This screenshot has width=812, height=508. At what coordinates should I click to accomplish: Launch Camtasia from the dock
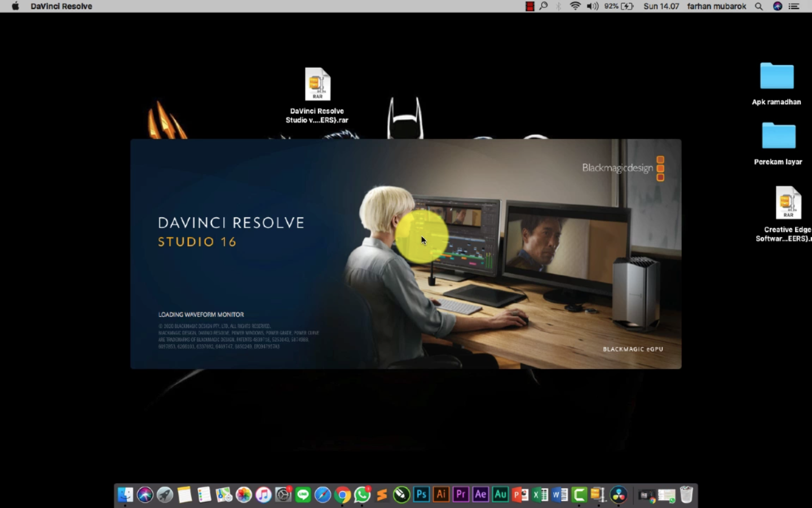[579, 495]
